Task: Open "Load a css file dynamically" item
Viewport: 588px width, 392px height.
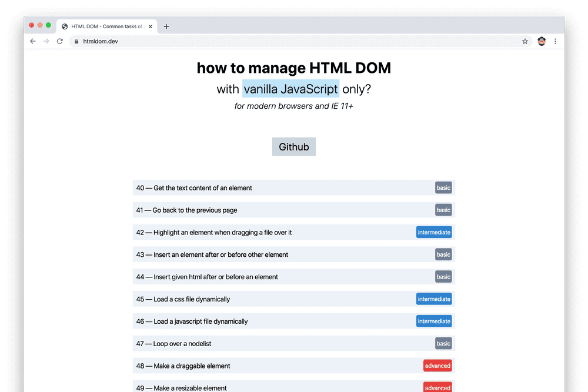Action: point(192,299)
